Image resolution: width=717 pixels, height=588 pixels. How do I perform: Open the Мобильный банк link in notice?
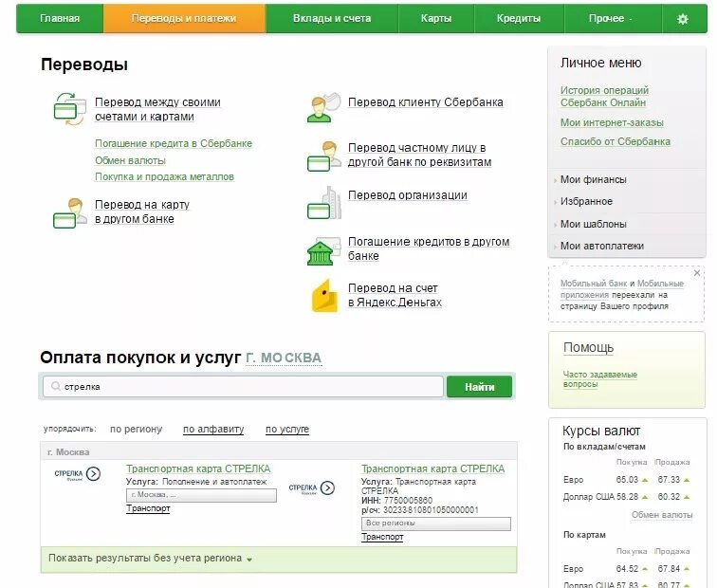pyautogui.click(x=594, y=284)
